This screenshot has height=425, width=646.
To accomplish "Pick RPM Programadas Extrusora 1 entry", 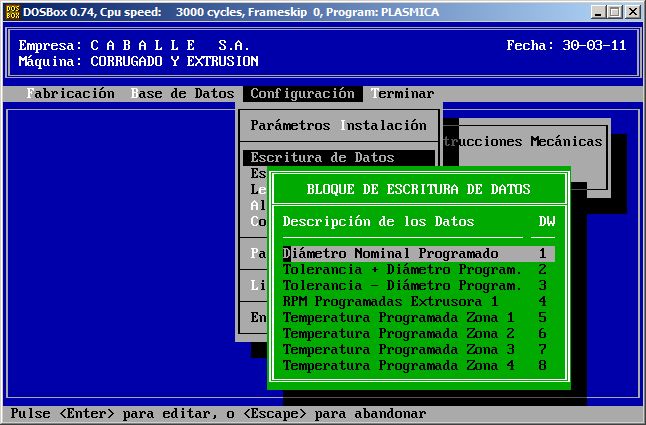I will click(390, 301).
